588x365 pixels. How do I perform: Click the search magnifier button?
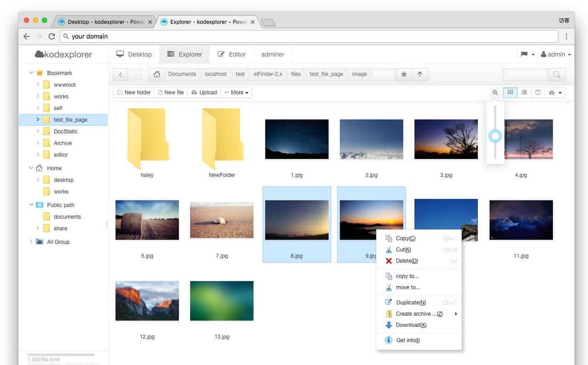[x=556, y=74]
